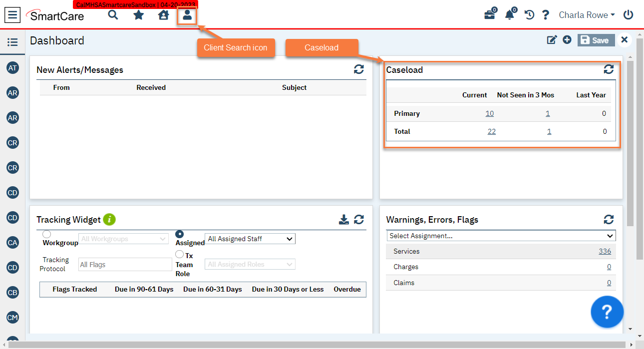The height and width of the screenshot is (349, 644).
Task: Select the Assigned radio button
Action: (180, 234)
